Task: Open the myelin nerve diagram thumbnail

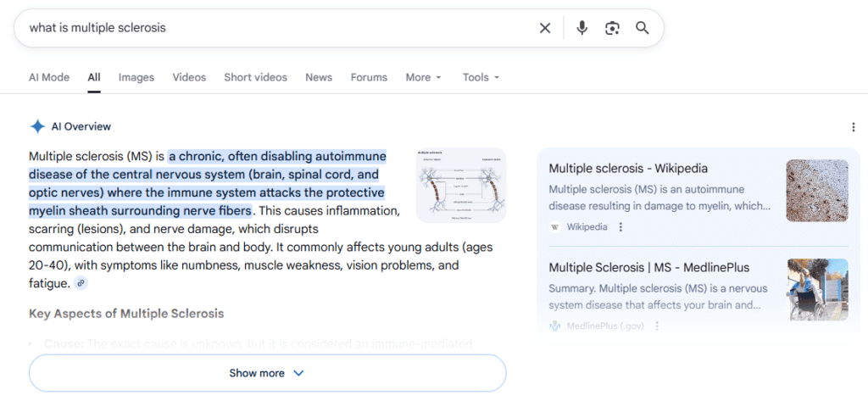Action: click(461, 185)
